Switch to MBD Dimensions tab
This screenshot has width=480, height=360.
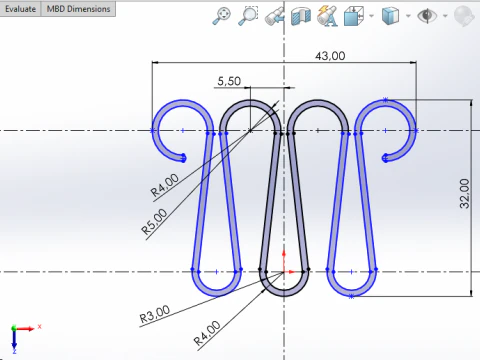click(x=78, y=9)
